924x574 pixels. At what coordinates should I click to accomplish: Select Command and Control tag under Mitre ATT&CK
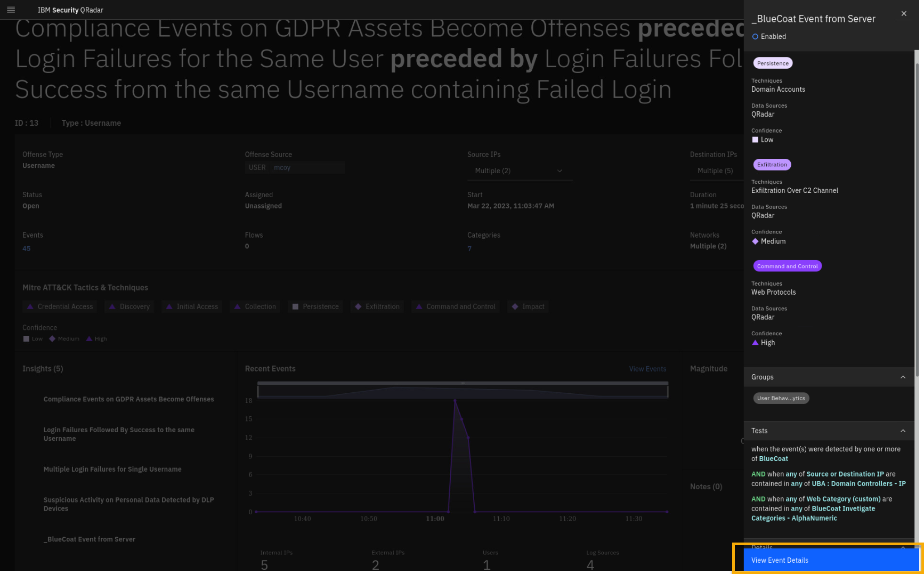click(455, 306)
